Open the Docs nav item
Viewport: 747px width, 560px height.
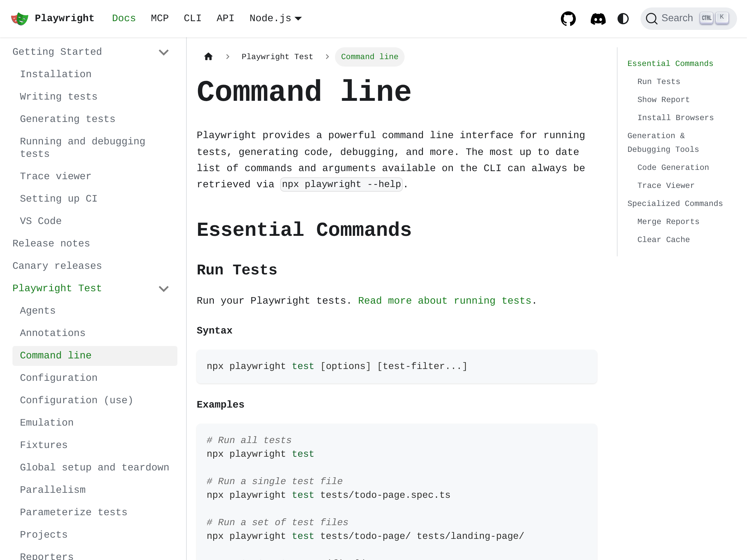click(124, 18)
